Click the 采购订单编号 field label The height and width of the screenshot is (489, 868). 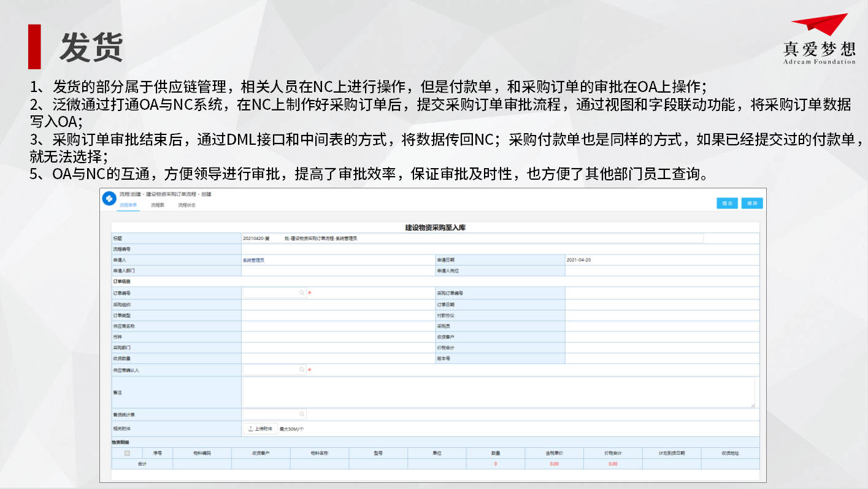(x=450, y=293)
